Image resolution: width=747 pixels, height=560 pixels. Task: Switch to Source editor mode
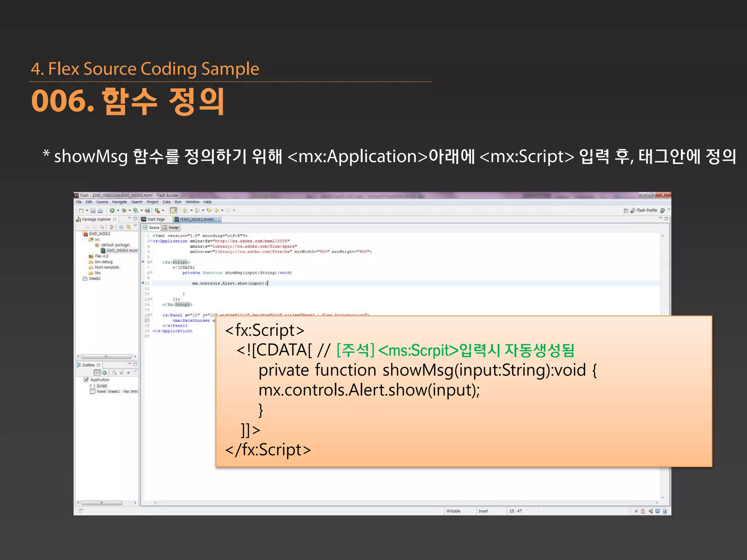click(151, 227)
